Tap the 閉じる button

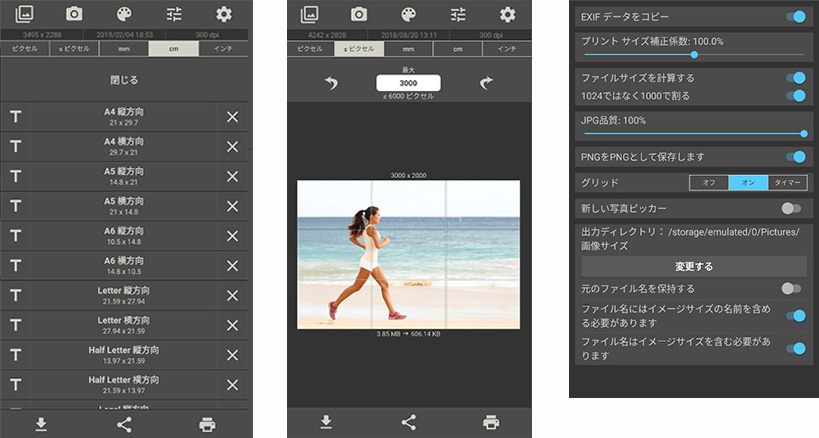[124, 80]
